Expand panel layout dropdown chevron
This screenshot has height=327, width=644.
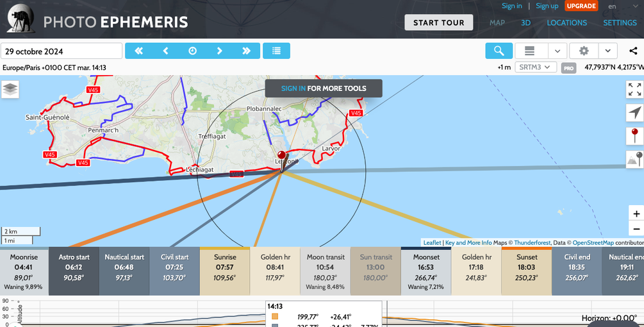coord(557,51)
